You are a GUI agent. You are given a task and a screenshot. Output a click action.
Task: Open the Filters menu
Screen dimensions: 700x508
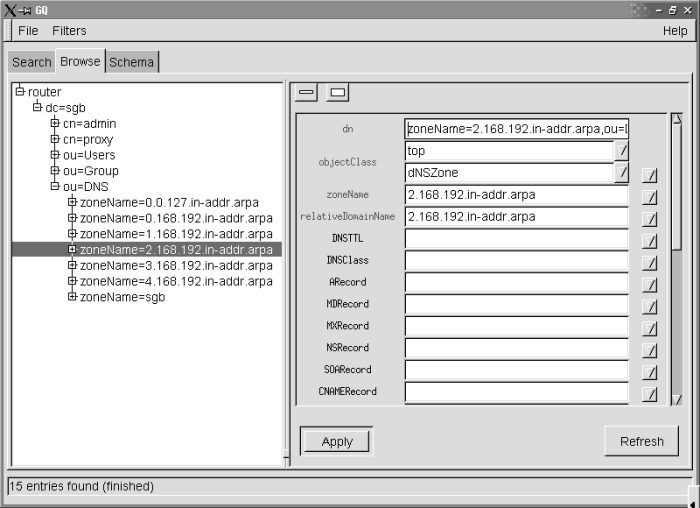tap(69, 31)
